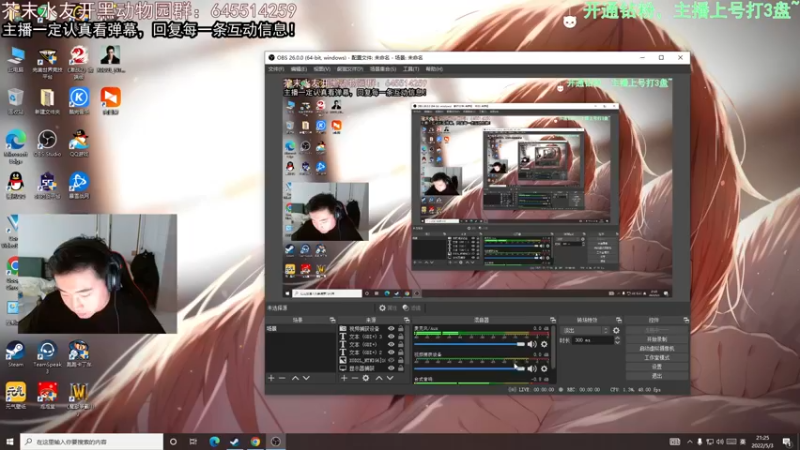Screen dimensions: 800x450
Task: Open the File menu in OBS
Action: pyautogui.click(x=276, y=69)
